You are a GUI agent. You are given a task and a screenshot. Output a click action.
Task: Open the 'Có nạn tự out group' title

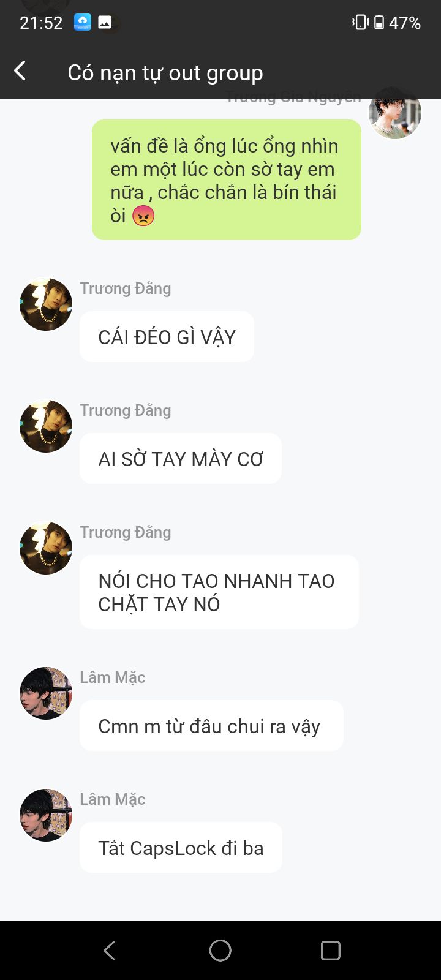point(165,73)
